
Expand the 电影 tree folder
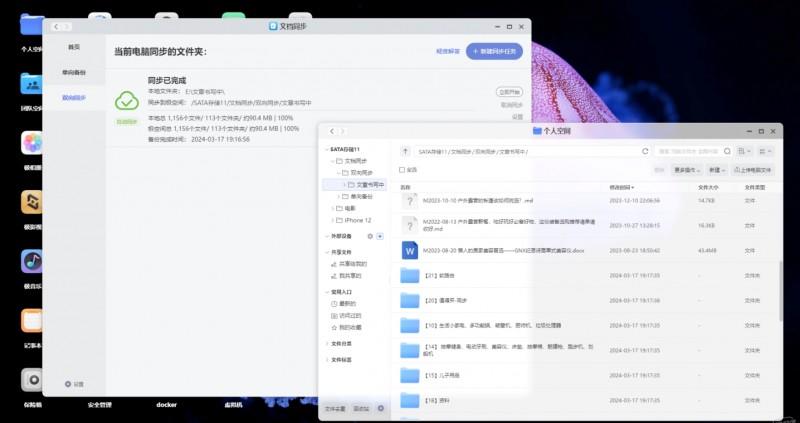click(333, 208)
